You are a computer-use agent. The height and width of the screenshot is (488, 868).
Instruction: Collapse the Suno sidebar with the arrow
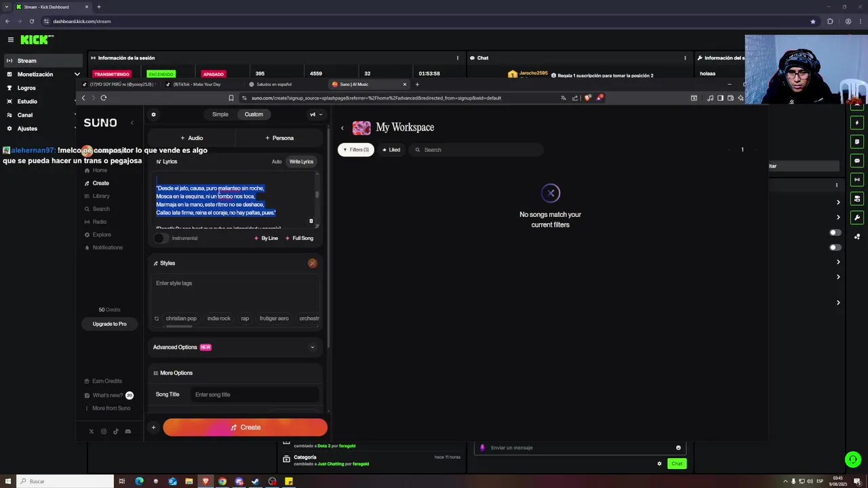click(132, 123)
